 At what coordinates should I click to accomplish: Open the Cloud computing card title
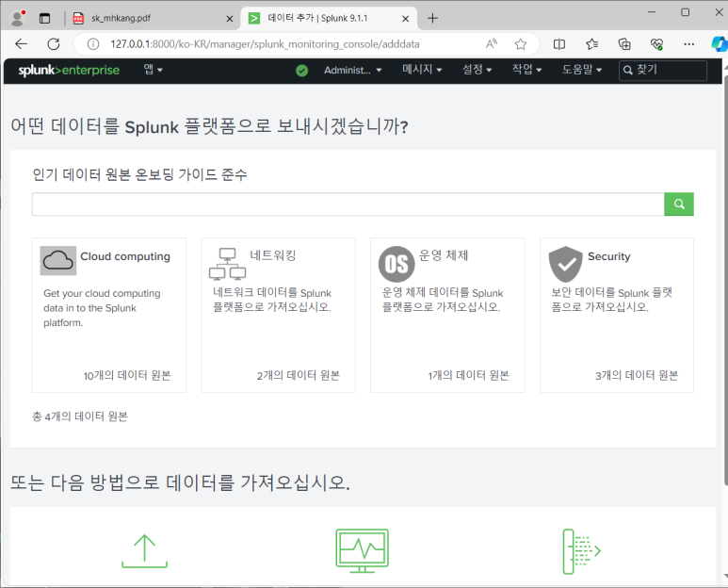[x=125, y=256]
